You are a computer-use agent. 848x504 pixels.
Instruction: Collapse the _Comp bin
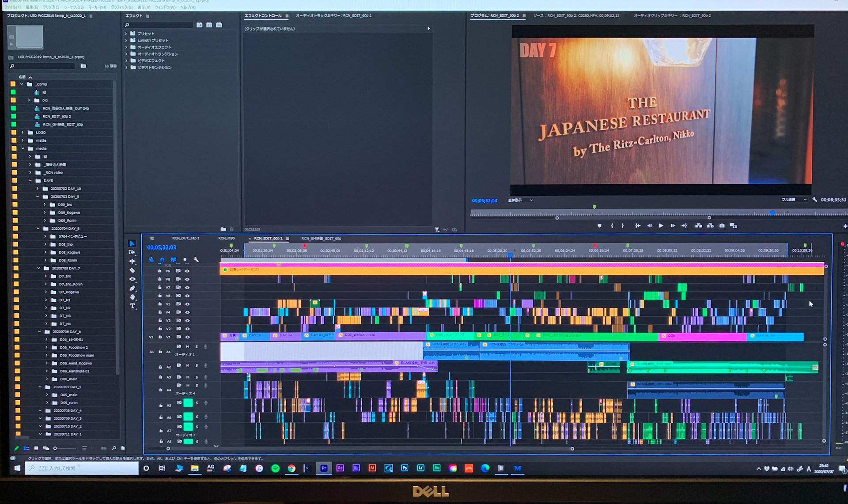[22, 84]
